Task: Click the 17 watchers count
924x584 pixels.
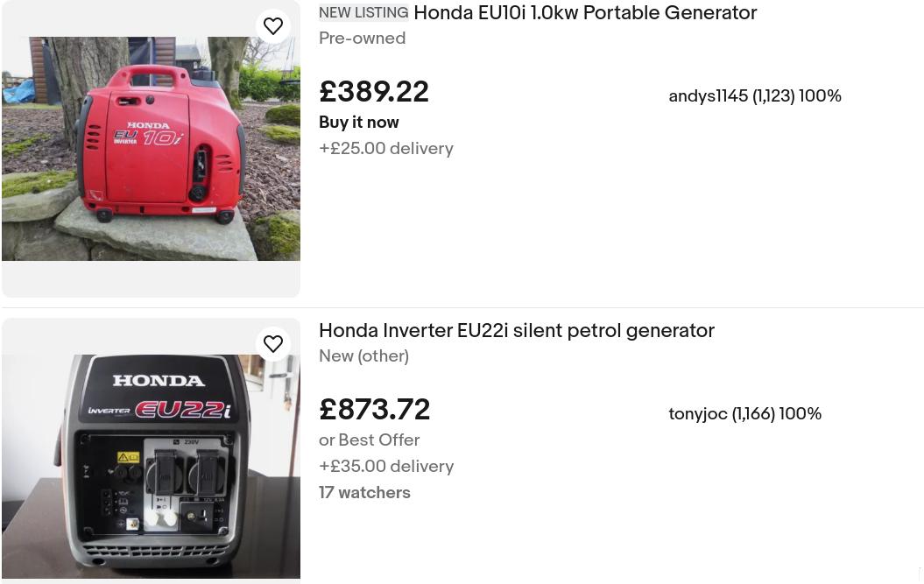Action: [364, 493]
